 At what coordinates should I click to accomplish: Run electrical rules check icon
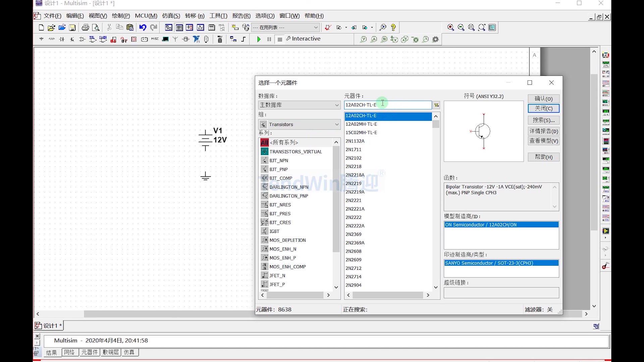328,27
